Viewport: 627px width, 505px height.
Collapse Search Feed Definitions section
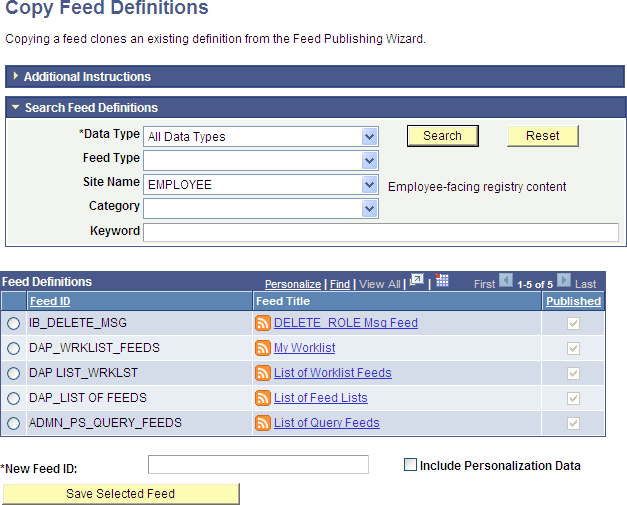(x=16, y=107)
